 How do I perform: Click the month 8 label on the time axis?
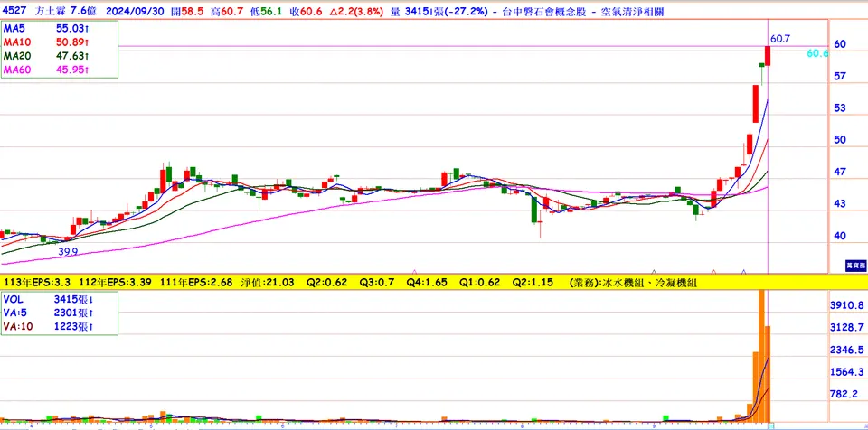(x=523, y=426)
